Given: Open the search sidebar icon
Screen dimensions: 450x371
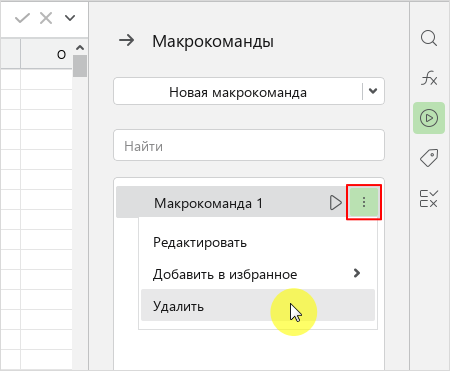Looking at the screenshot, I should [429, 38].
